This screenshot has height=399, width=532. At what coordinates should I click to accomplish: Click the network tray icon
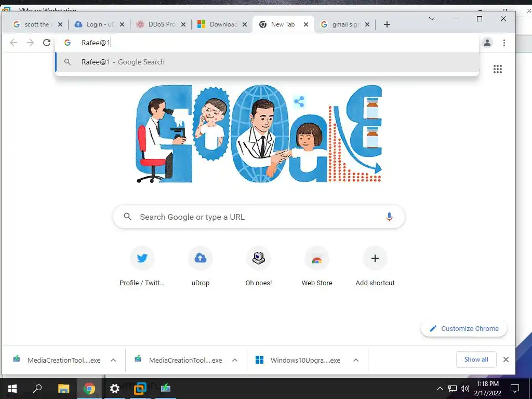click(x=453, y=389)
